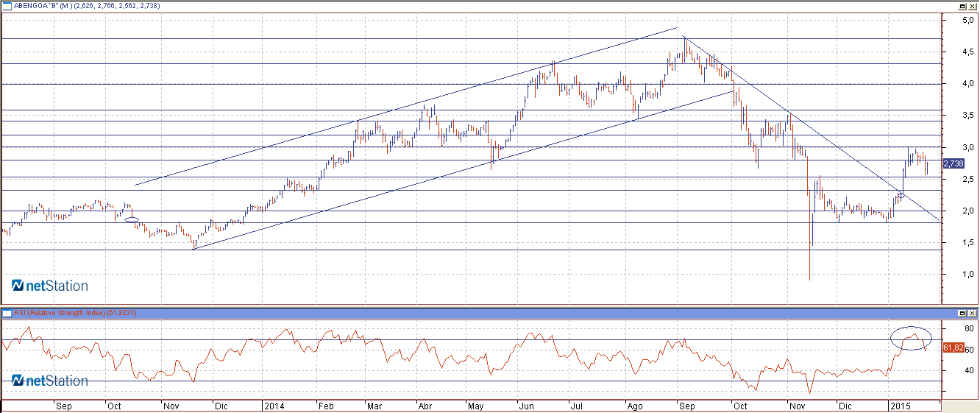Click the Jun label on time axis
This screenshot has height=413, width=980.
coord(527,406)
